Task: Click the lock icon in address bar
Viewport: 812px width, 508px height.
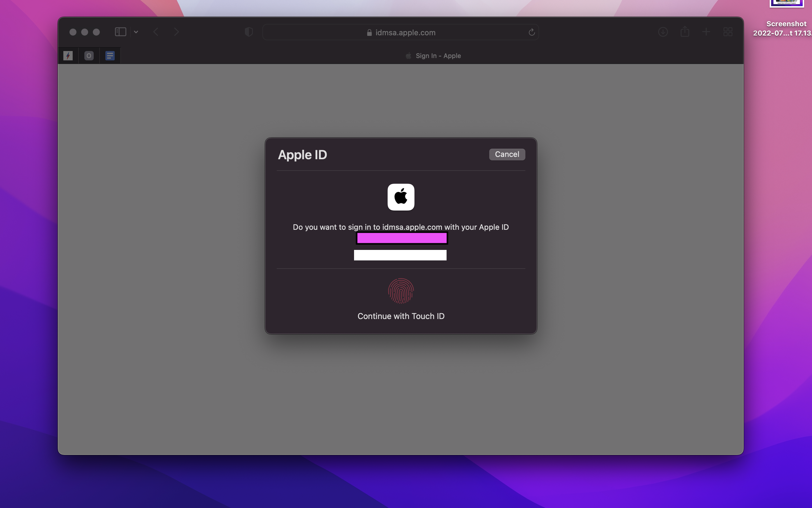Action: [x=369, y=33]
